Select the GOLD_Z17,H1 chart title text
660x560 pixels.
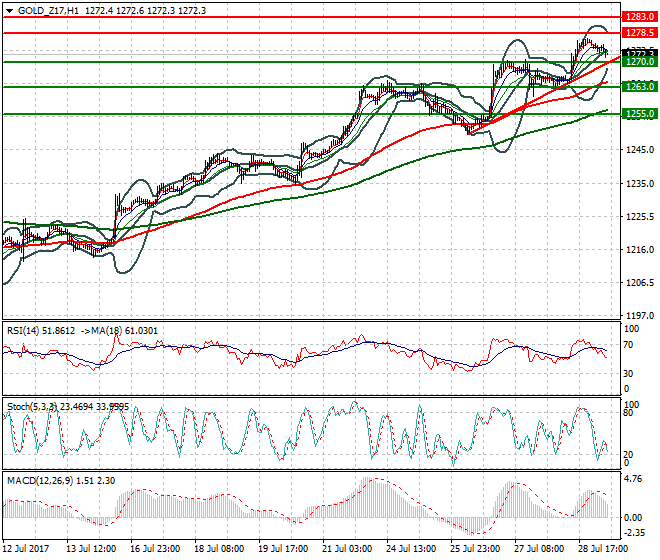point(48,11)
